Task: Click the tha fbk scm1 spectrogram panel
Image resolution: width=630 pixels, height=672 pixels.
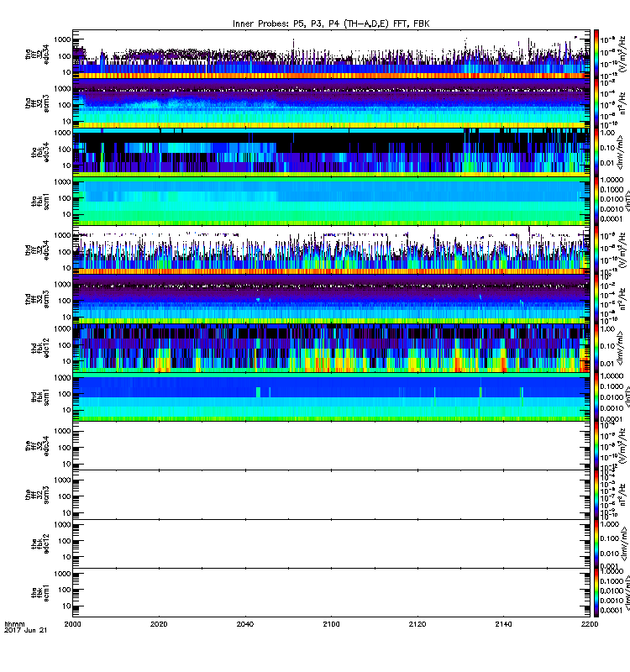Action: click(331, 202)
